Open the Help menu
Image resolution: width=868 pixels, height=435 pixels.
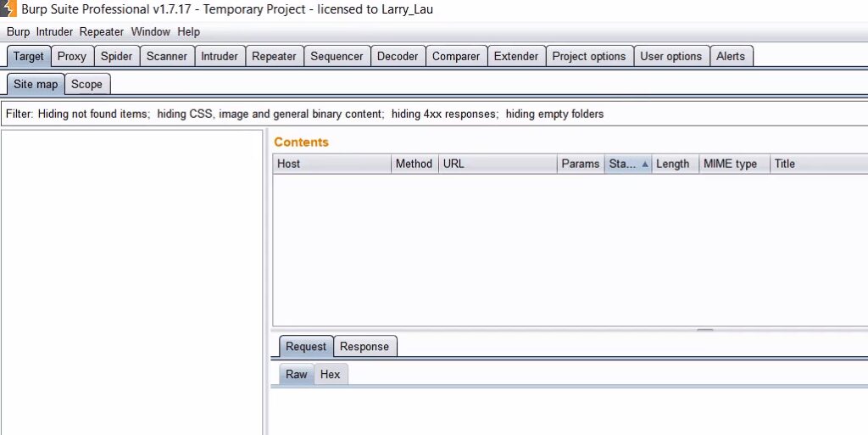click(189, 32)
